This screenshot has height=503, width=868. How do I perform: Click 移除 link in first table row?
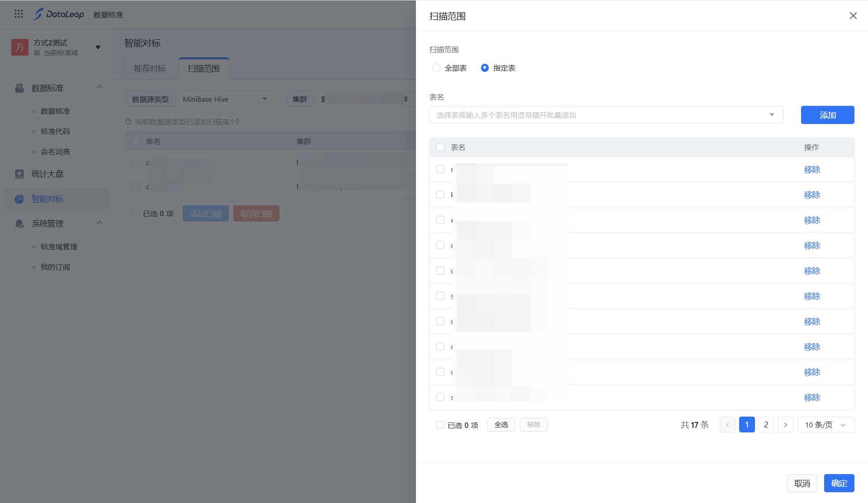(812, 170)
